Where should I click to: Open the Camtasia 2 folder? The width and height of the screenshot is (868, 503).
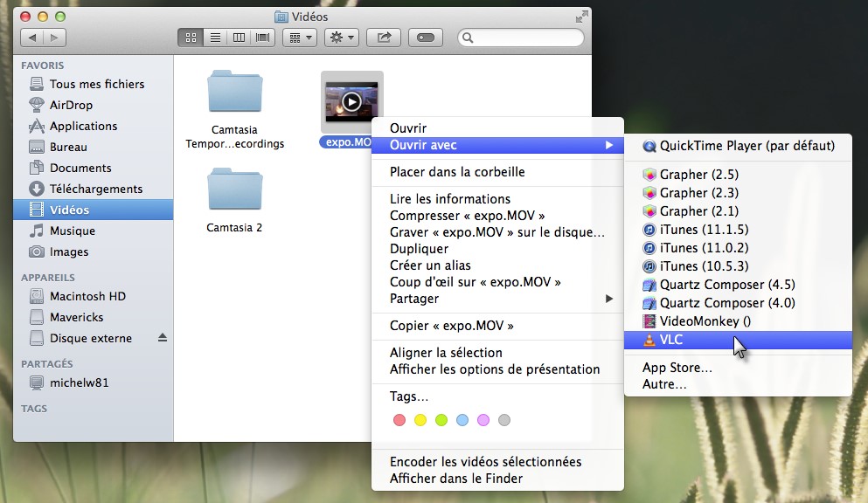pos(234,200)
